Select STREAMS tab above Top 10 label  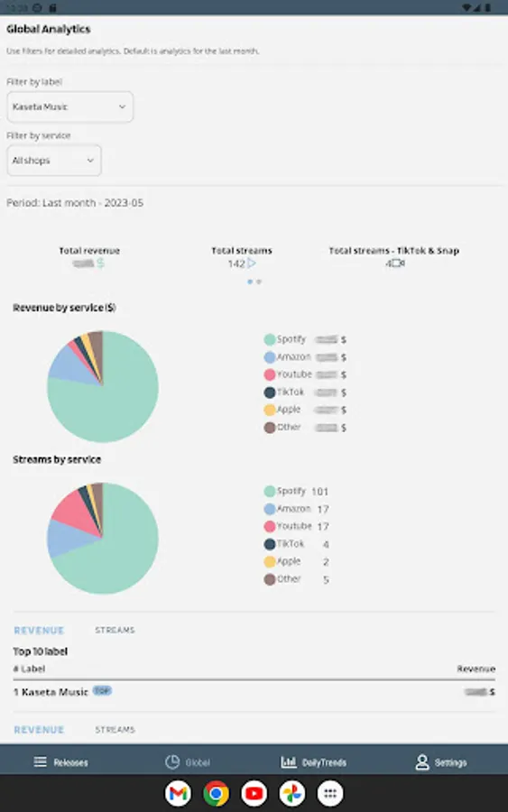[x=115, y=631]
